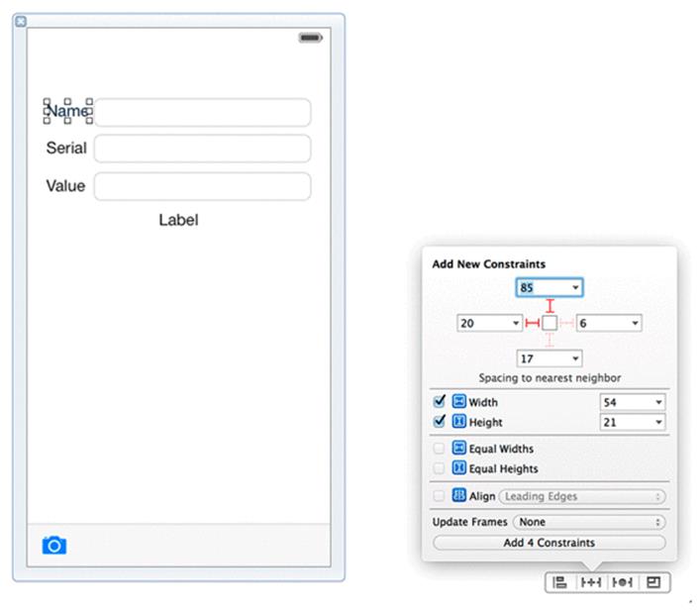
Task: Click the center square in spacing diagram
Action: (x=550, y=323)
